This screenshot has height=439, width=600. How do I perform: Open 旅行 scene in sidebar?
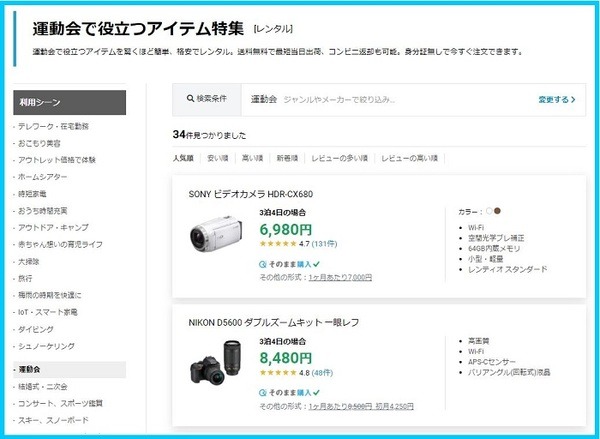coord(25,279)
